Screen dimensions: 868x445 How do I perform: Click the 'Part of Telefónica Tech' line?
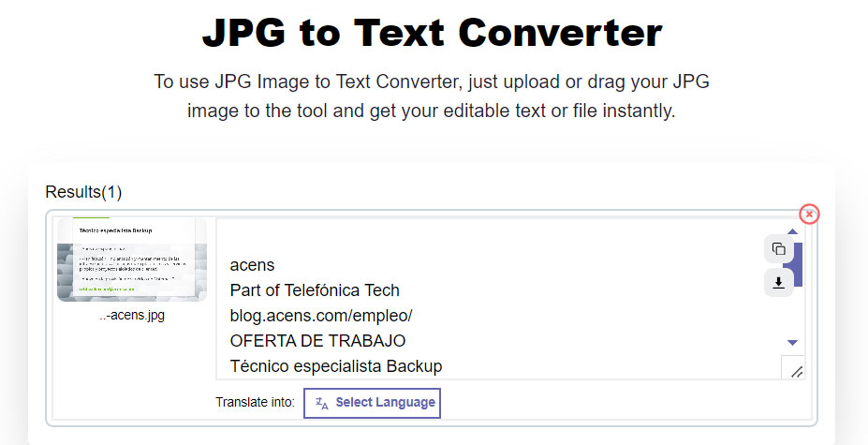click(x=315, y=290)
